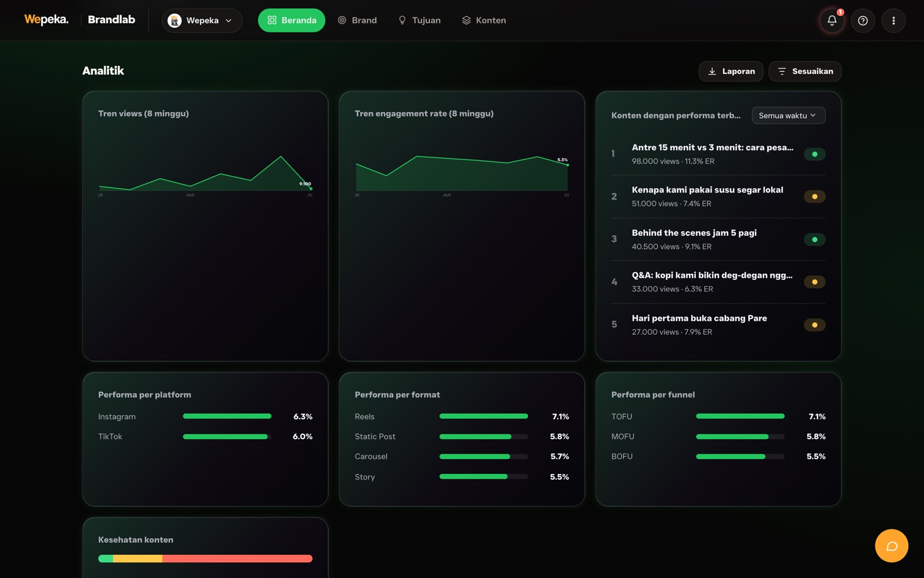924x578 pixels.
Task: Open the Semua waktu time filter
Action: (788, 116)
